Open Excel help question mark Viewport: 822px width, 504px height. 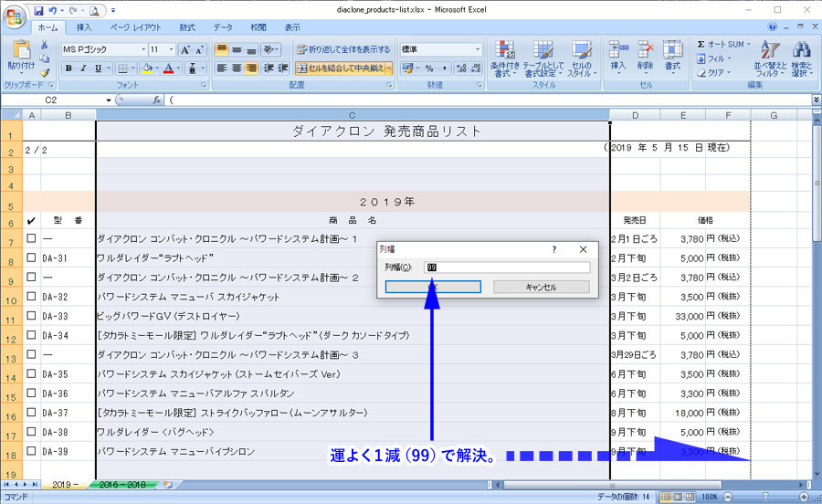pyautogui.click(x=772, y=26)
